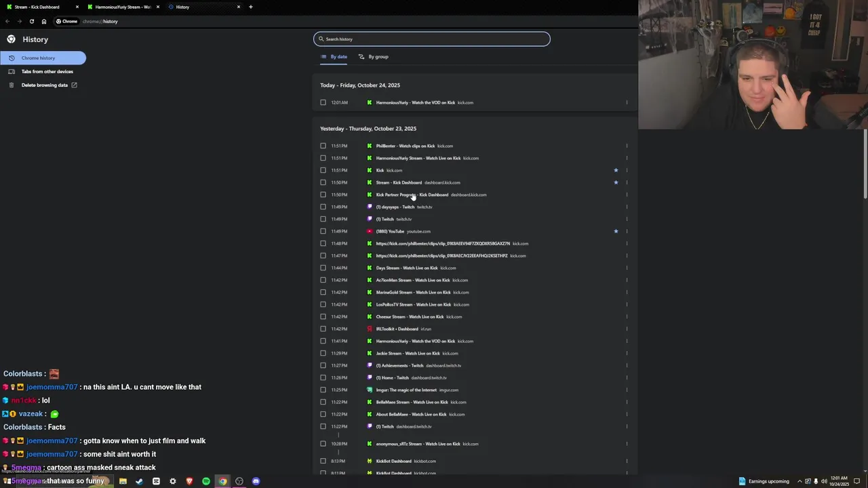
Task: Close the History browser tab
Action: pos(239,7)
